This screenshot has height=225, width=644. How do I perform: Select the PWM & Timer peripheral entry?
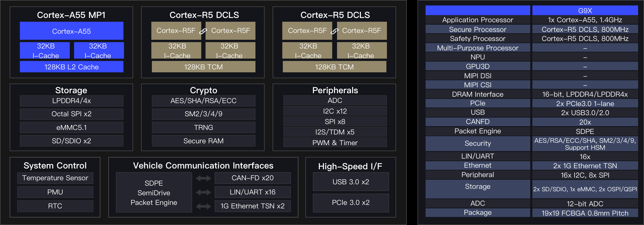[335, 143]
